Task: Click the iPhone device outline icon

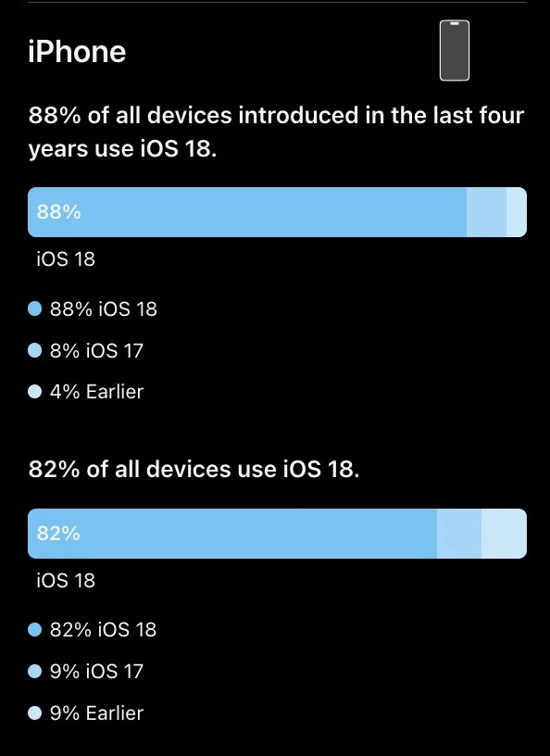Action: click(454, 51)
